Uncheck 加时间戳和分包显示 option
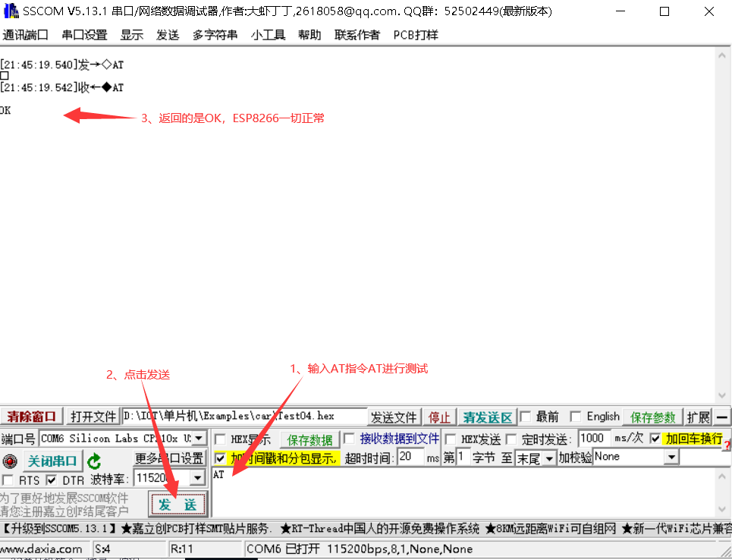 point(220,458)
